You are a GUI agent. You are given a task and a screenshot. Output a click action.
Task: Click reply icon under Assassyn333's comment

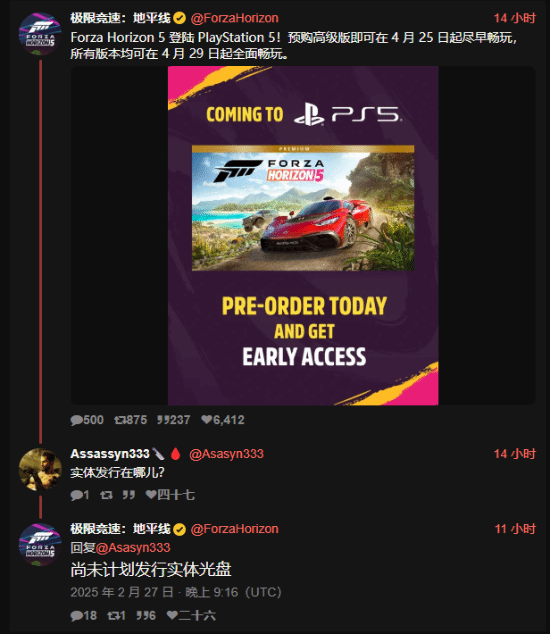pyautogui.click(x=76, y=495)
